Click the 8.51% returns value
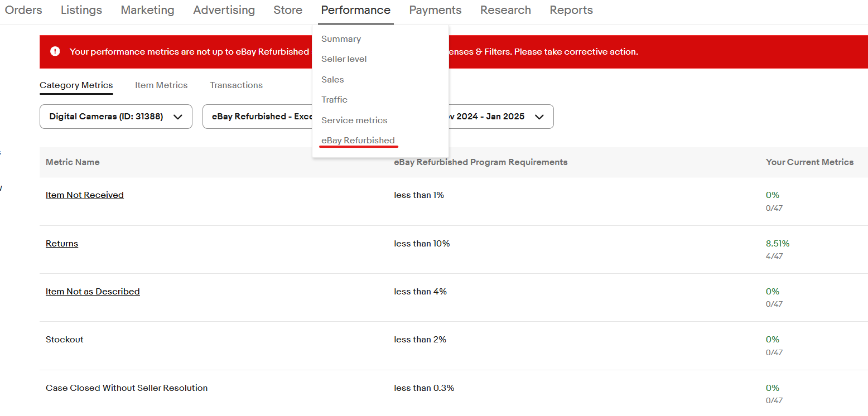The image size is (868, 416). tap(778, 244)
